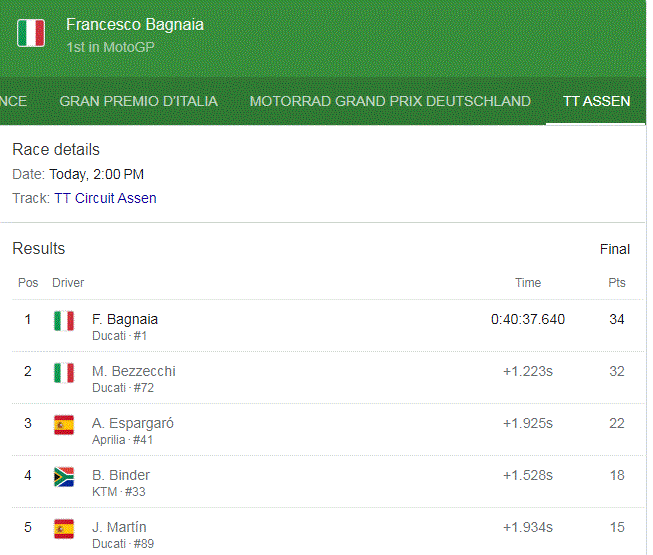
Task: Select the TT Assen tab
Action: [596, 101]
